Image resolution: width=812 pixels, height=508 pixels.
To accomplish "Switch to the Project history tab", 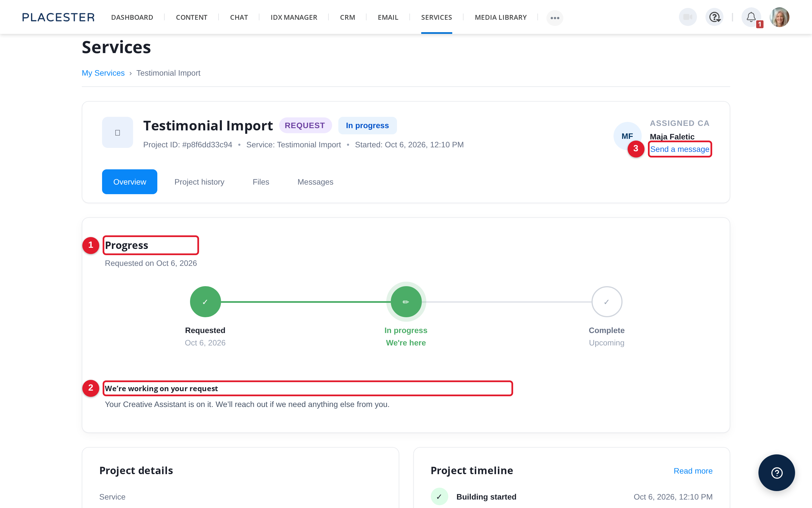I will 199,182.
